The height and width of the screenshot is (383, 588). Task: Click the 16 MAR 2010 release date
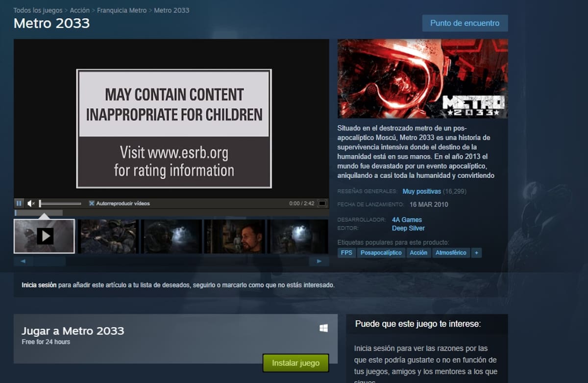point(429,204)
